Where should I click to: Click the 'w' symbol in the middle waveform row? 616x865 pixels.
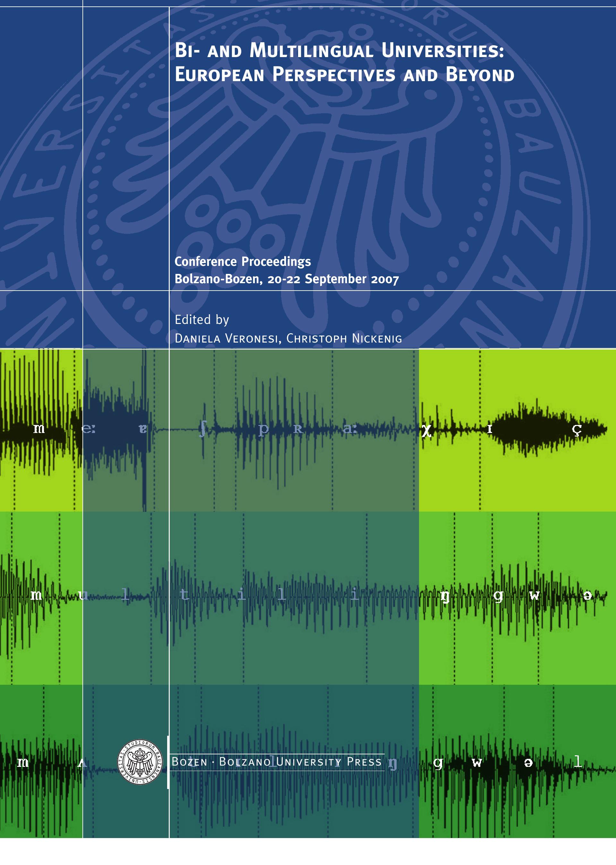click(534, 596)
